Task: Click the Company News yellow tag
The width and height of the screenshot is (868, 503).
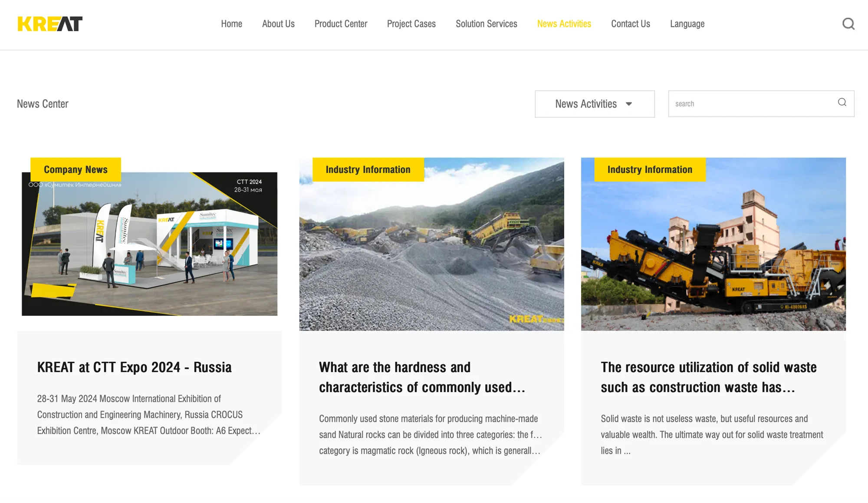Action: [x=76, y=169]
